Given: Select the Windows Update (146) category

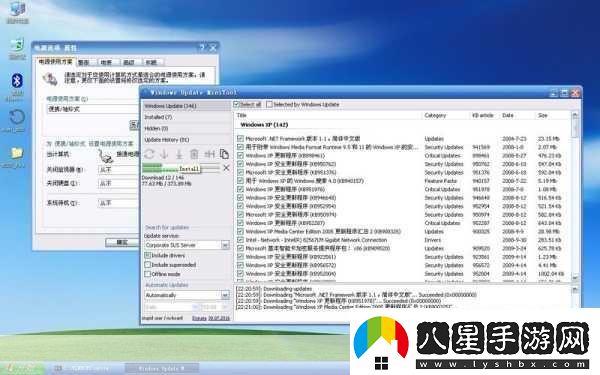Looking at the screenshot, I should click(x=187, y=106).
